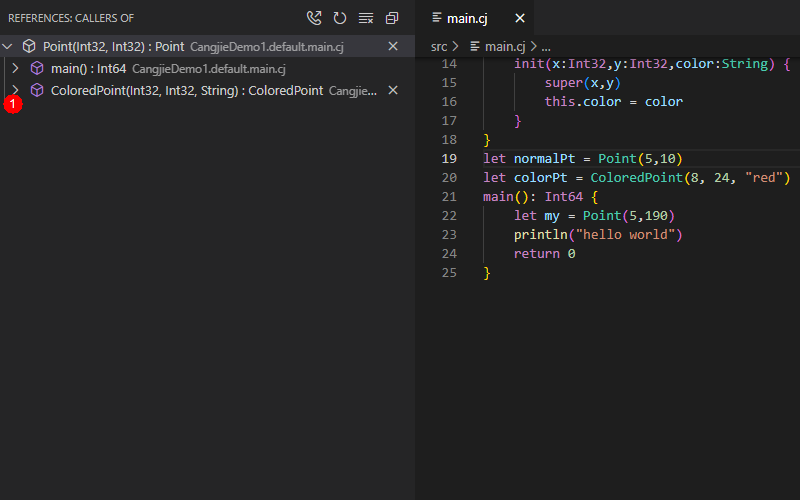Click the ColoredPoint symbol cube icon
Viewport: 800px width, 500px height.
(x=37, y=90)
